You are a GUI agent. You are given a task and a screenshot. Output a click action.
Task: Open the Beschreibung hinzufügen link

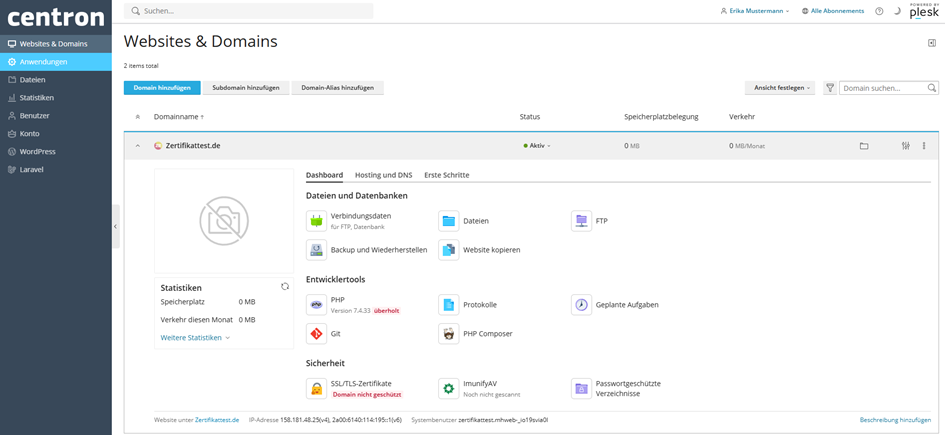(x=895, y=420)
